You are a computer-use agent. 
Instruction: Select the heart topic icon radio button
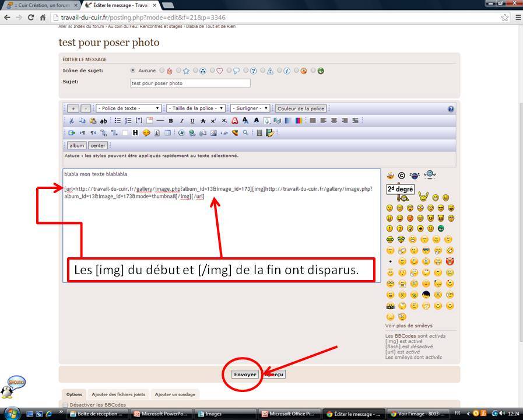pyautogui.click(x=213, y=71)
